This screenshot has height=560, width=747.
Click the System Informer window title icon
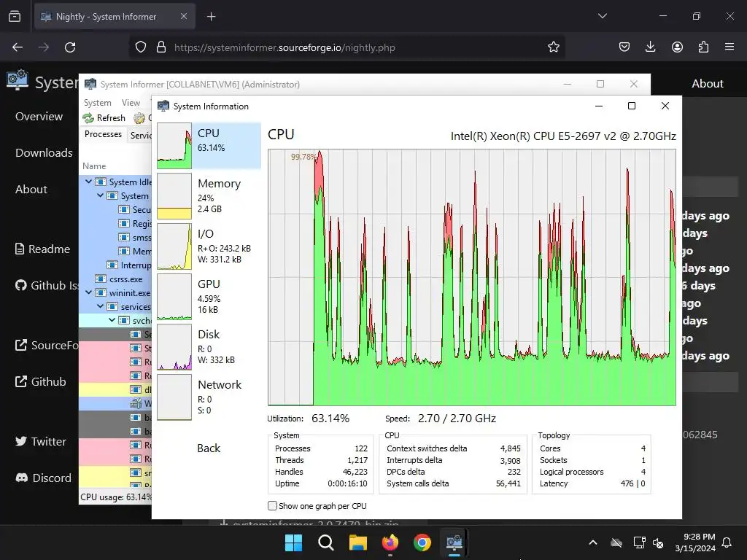90,85
